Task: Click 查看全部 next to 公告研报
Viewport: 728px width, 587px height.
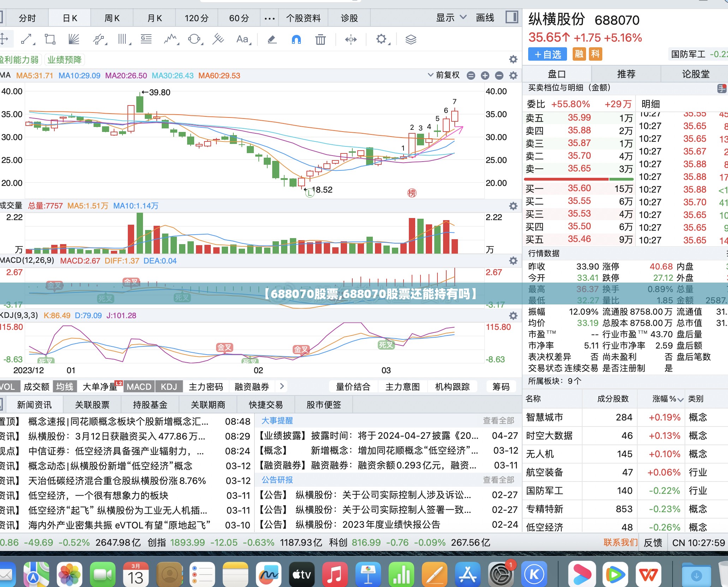Action: [499, 480]
